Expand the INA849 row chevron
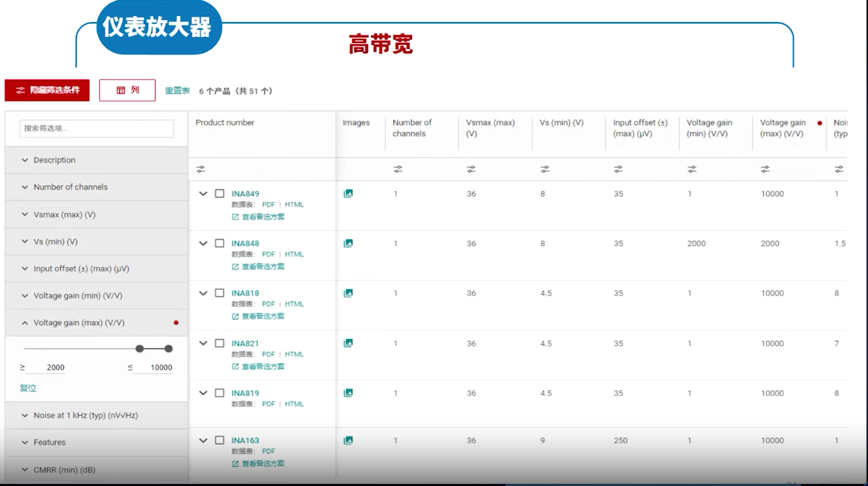Screen dimensions: 868x486 [203, 193]
